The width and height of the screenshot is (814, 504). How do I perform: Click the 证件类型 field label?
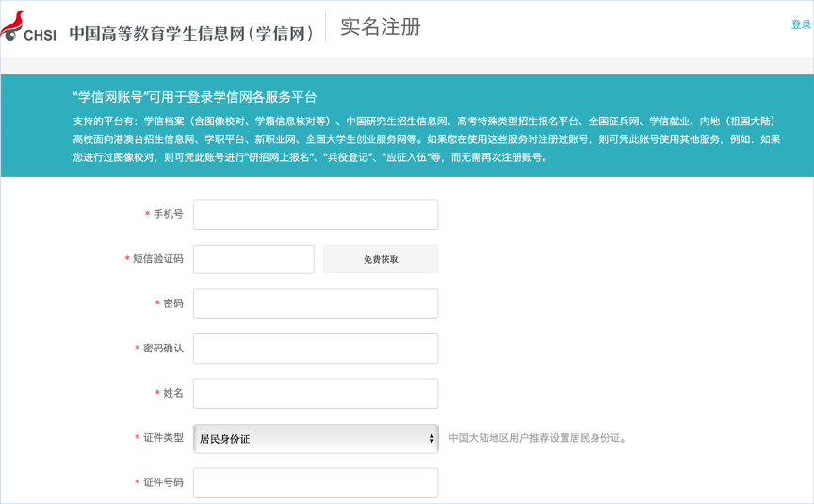[x=162, y=438]
